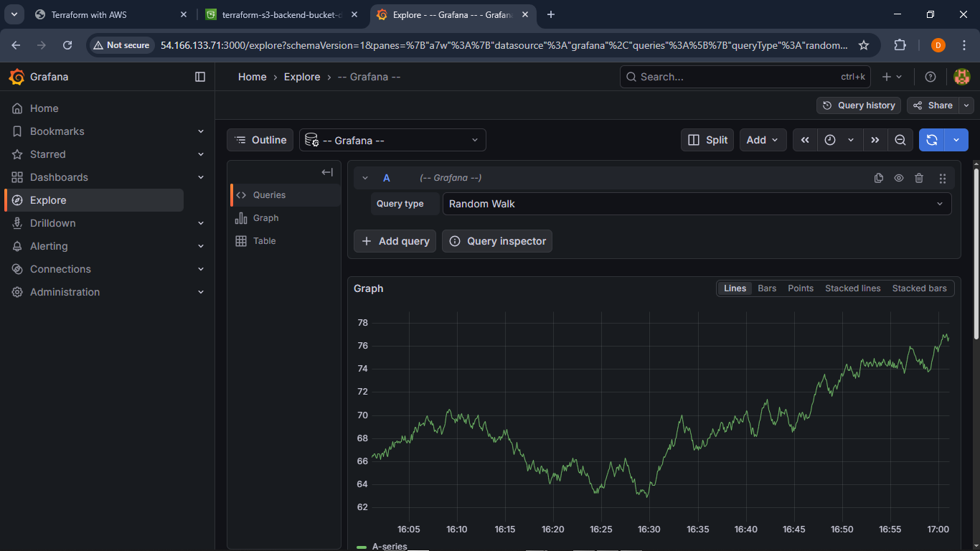Open the Grafana data source picker
This screenshot has width=980, height=551.
pos(392,140)
